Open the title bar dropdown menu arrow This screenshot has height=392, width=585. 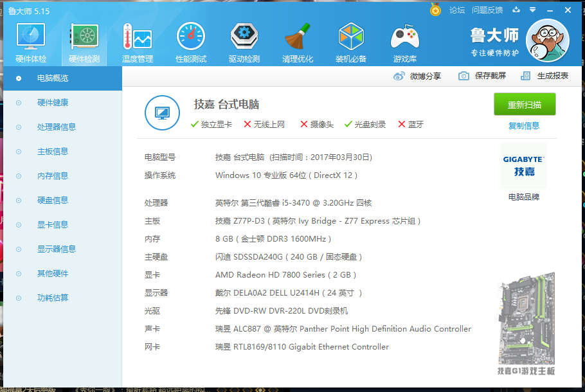(532, 10)
